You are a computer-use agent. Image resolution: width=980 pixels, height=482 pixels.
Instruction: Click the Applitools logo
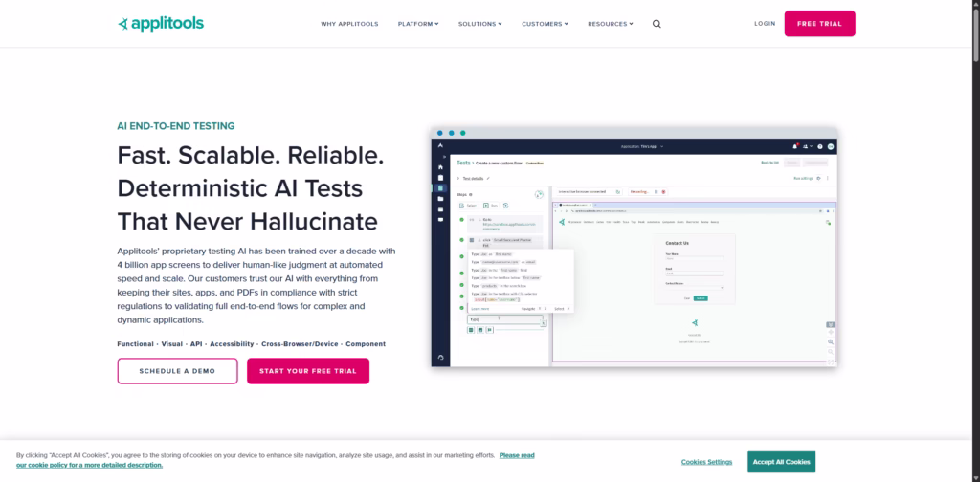[x=161, y=24]
